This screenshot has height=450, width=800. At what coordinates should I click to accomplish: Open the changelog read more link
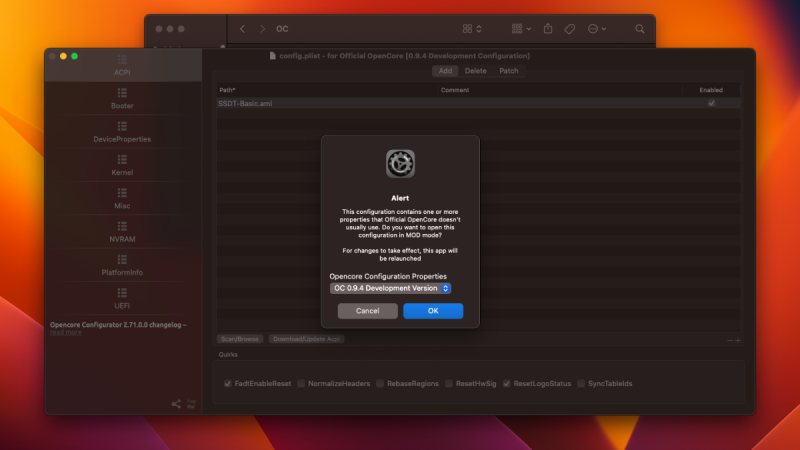pyautogui.click(x=66, y=332)
